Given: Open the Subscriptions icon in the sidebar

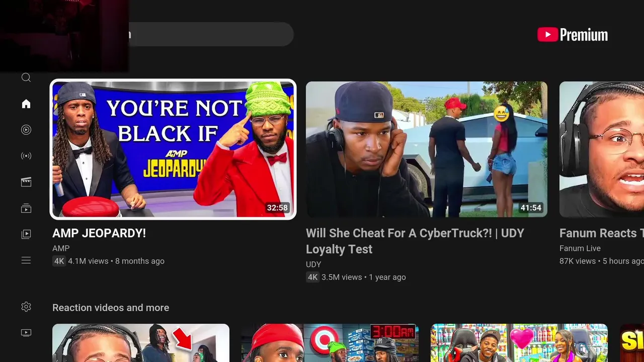Looking at the screenshot, I should (26, 208).
